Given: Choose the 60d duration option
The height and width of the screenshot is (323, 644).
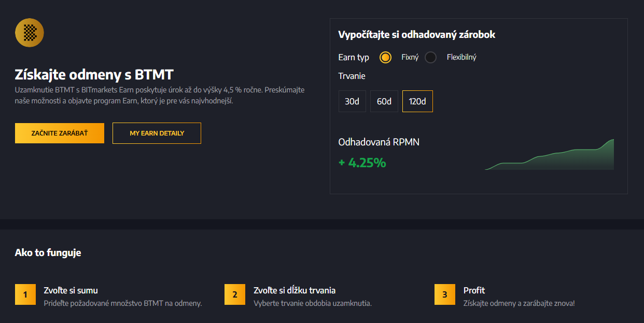Looking at the screenshot, I should (384, 101).
